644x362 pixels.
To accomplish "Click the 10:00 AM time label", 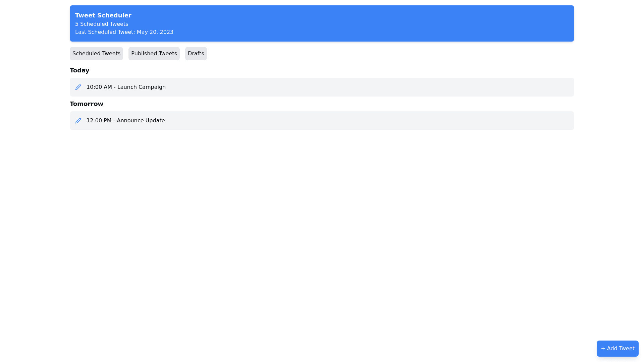I will [99, 87].
